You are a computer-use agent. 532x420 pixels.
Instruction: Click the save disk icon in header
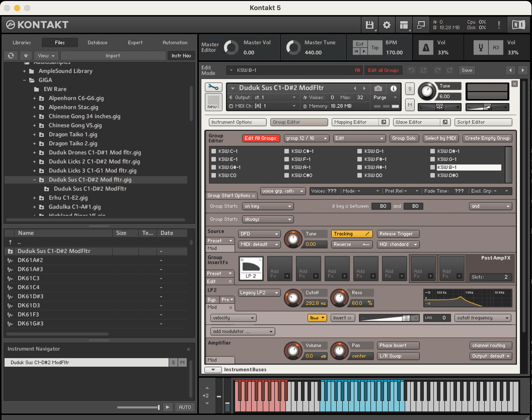(369, 25)
